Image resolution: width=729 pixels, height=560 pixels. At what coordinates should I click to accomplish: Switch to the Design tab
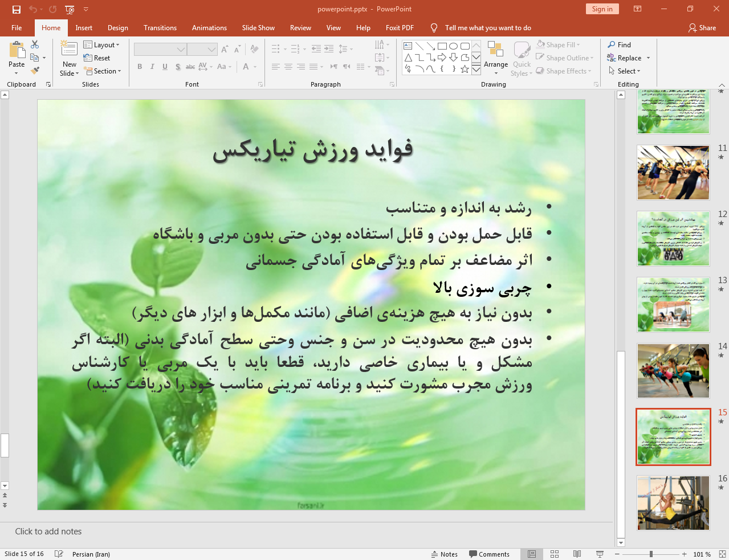(x=118, y=28)
